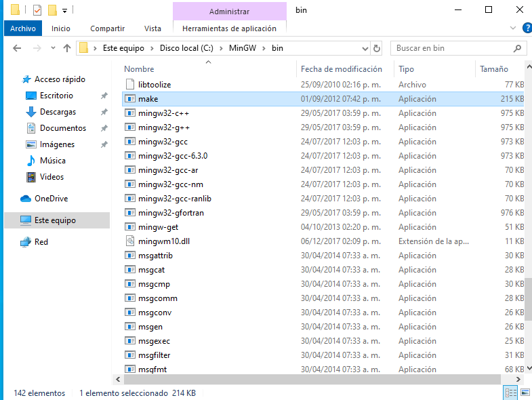Sort files by Fecha de modificación column
This screenshot has width=532, height=400.
342,69
